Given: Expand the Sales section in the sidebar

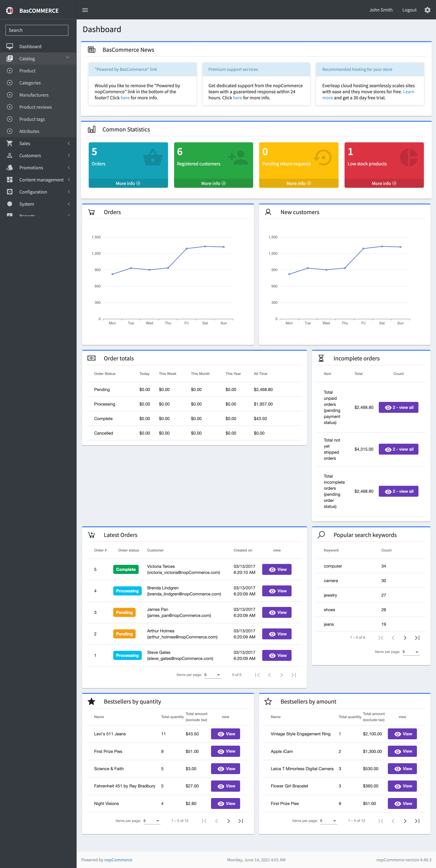Looking at the screenshot, I should click(69, 143).
